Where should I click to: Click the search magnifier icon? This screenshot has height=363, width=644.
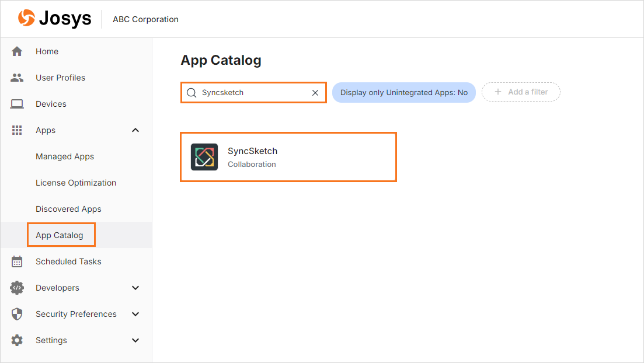(x=192, y=92)
